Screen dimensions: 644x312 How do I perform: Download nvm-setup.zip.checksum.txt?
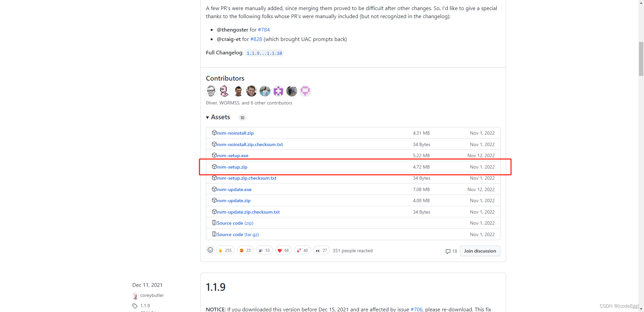(247, 178)
